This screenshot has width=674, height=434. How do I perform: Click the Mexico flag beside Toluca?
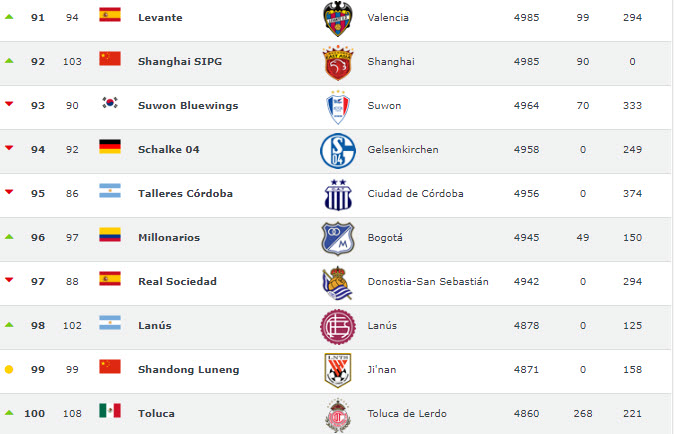click(x=110, y=411)
